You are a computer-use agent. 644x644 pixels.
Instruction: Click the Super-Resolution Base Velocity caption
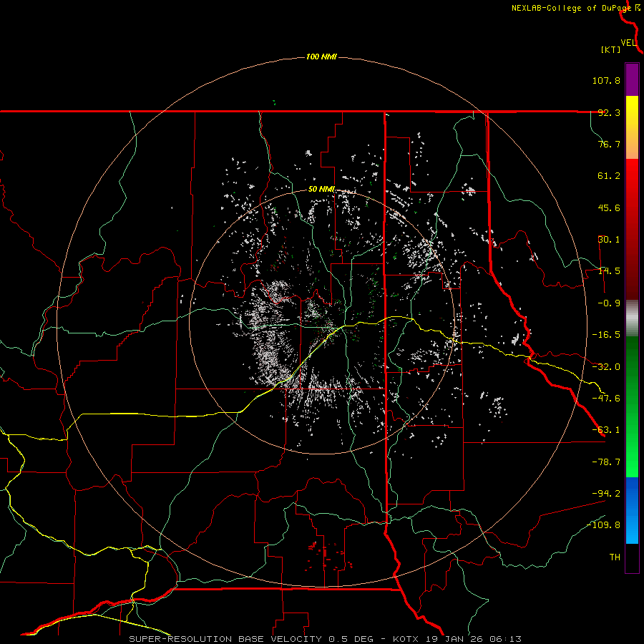click(x=326, y=639)
